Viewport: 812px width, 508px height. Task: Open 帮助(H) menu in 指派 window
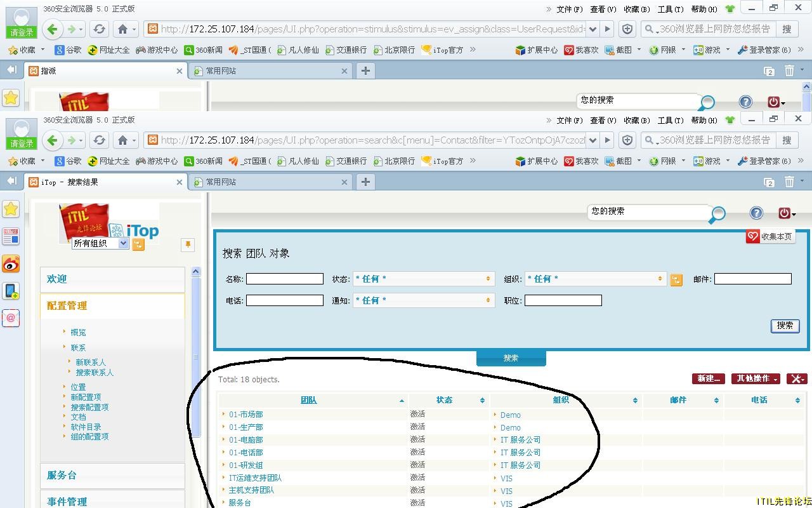[704, 9]
